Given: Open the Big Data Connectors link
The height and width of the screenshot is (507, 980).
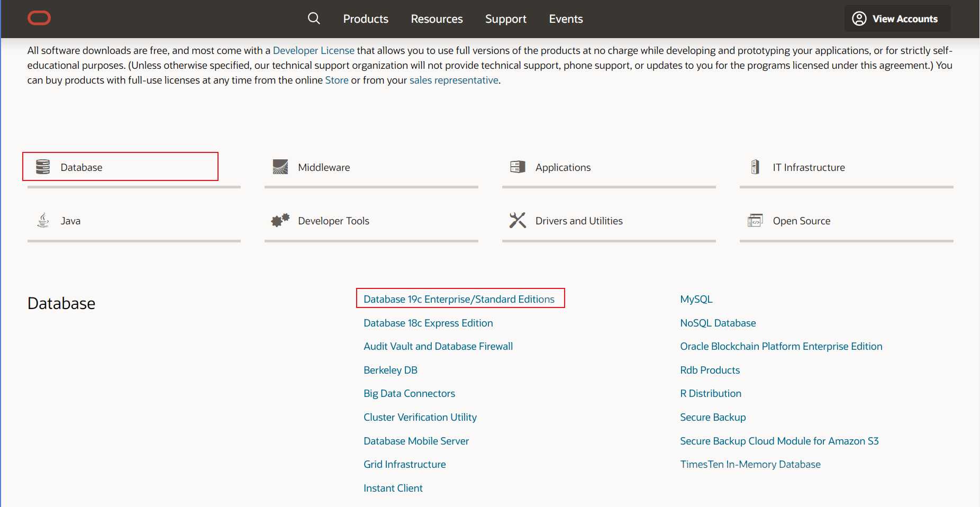Looking at the screenshot, I should (x=409, y=393).
